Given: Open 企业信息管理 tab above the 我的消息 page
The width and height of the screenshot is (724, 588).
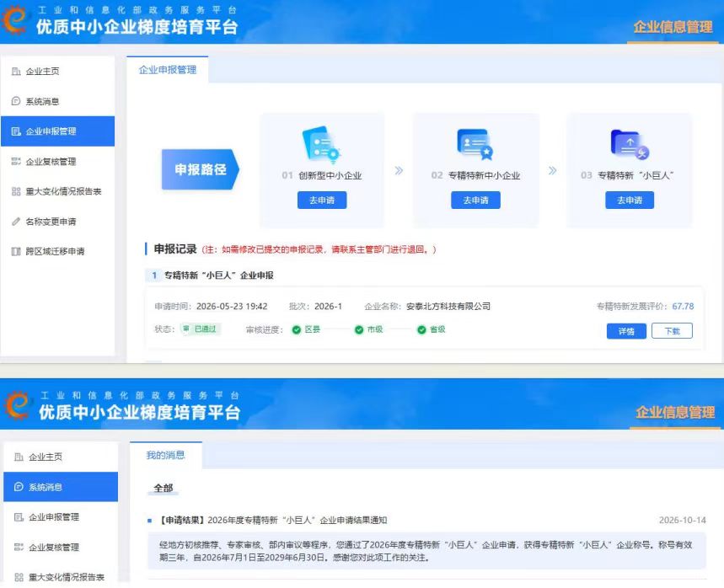Looking at the screenshot, I should (x=675, y=412).
